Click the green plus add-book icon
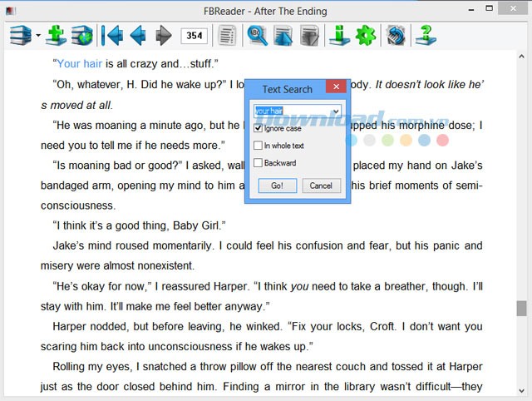Screen dimensions: 532x401 click(56, 35)
